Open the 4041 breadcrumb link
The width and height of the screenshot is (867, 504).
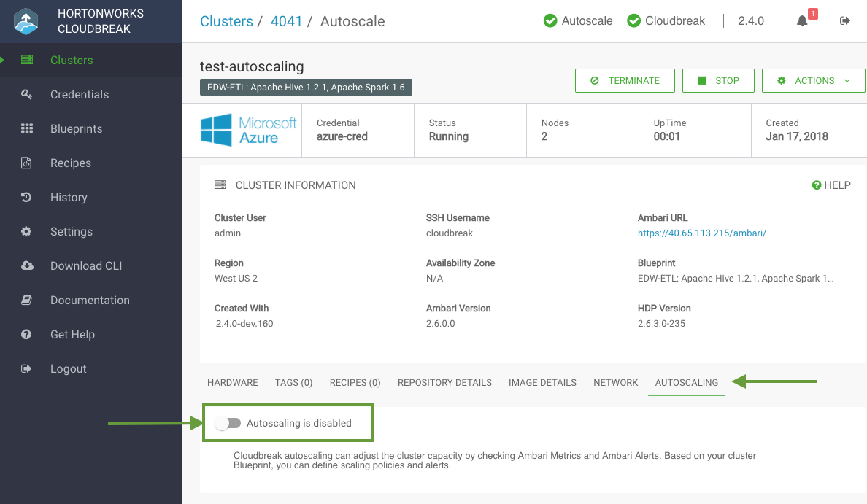click(286, 22)
